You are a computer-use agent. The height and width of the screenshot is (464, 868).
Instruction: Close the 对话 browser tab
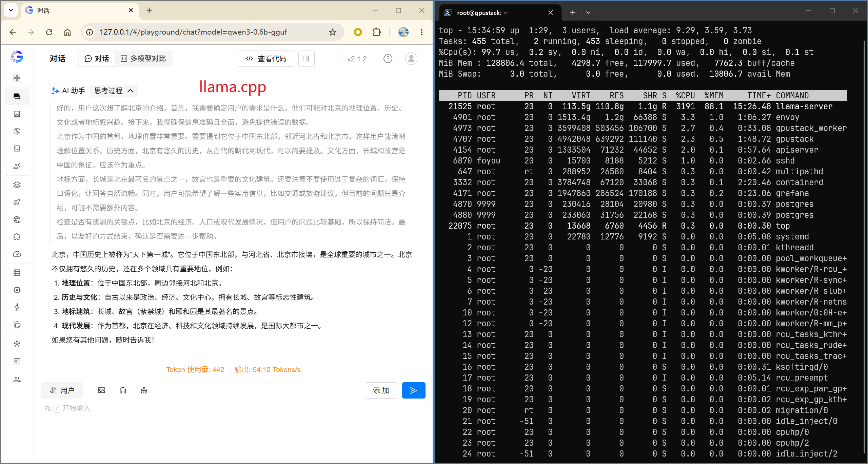131,11
